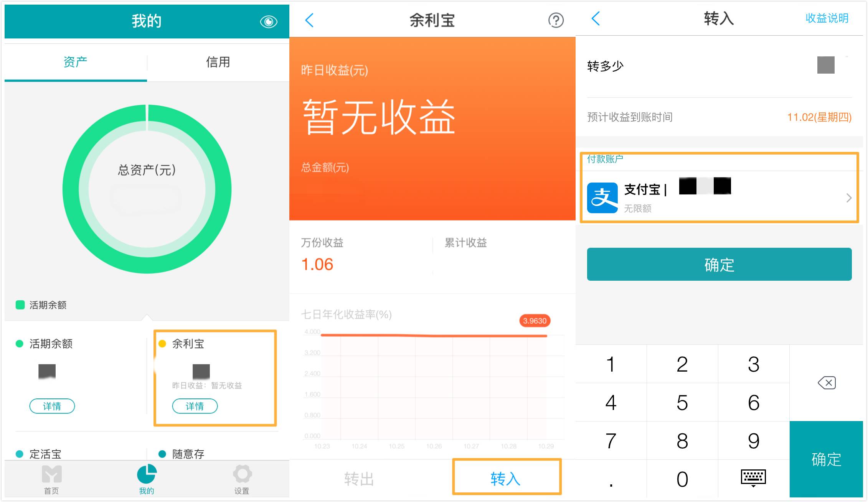
Task: Click the Alipay 支付宝 payment account icon
Action: 603,198
